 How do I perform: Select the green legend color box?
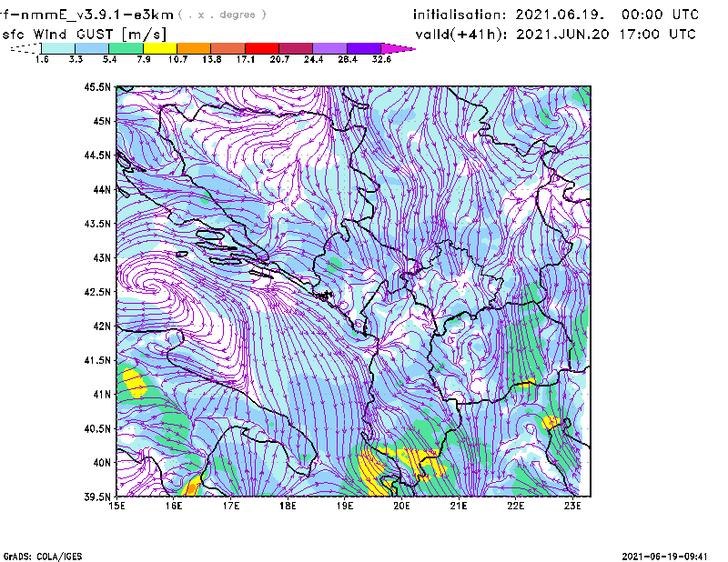coord(126,48)
